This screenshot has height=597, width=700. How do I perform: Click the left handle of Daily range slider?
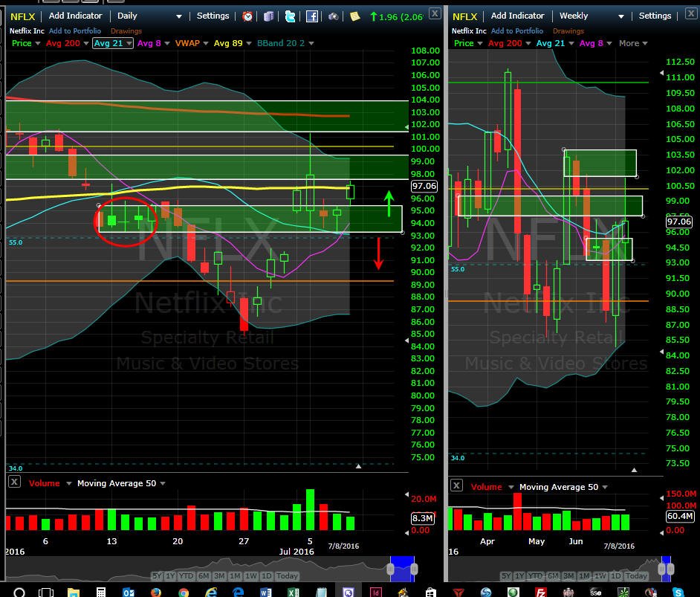click(390, 569)
